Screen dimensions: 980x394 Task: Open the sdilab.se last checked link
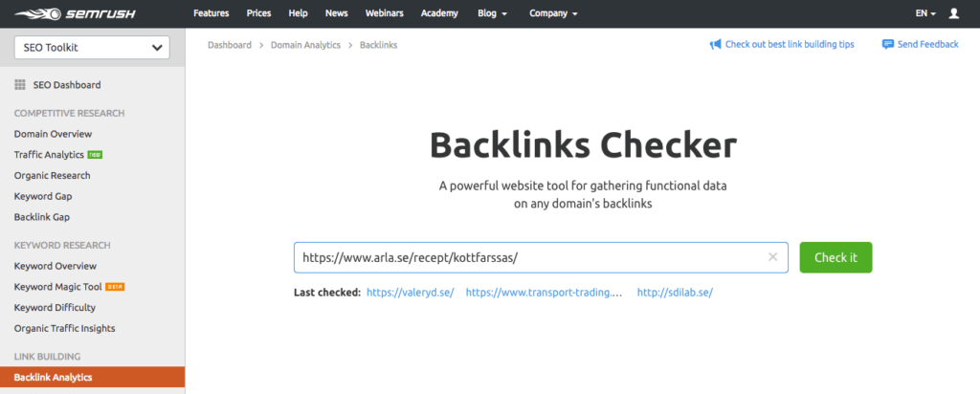(x=675, y=293)
